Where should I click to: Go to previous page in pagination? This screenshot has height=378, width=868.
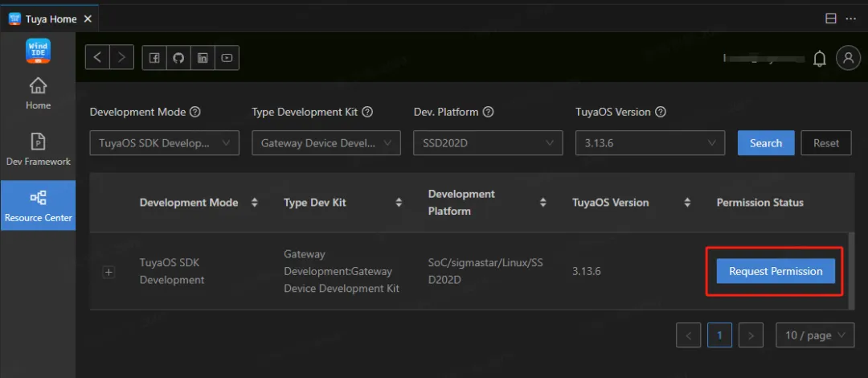689,335
